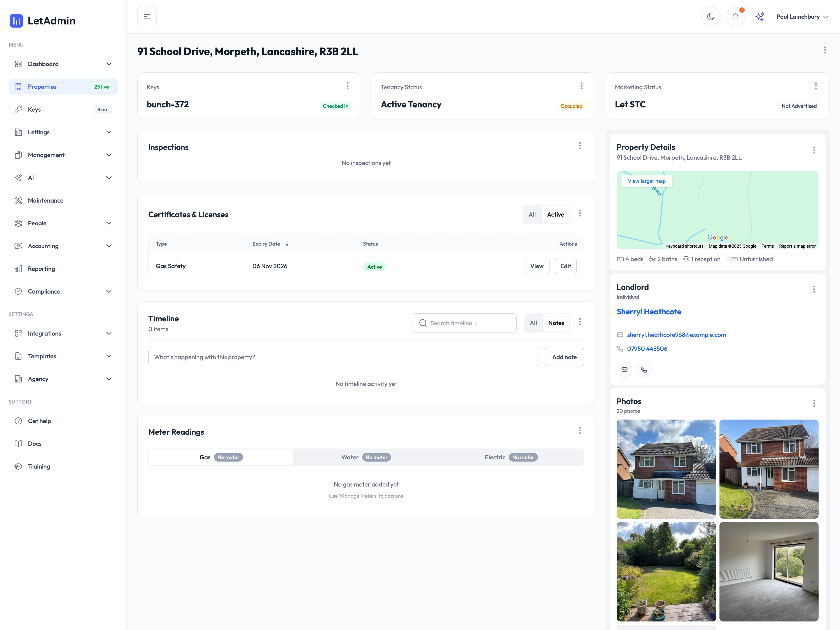Expand the People section in the sidebar
The image size is (840, 630).
[37, 223]
